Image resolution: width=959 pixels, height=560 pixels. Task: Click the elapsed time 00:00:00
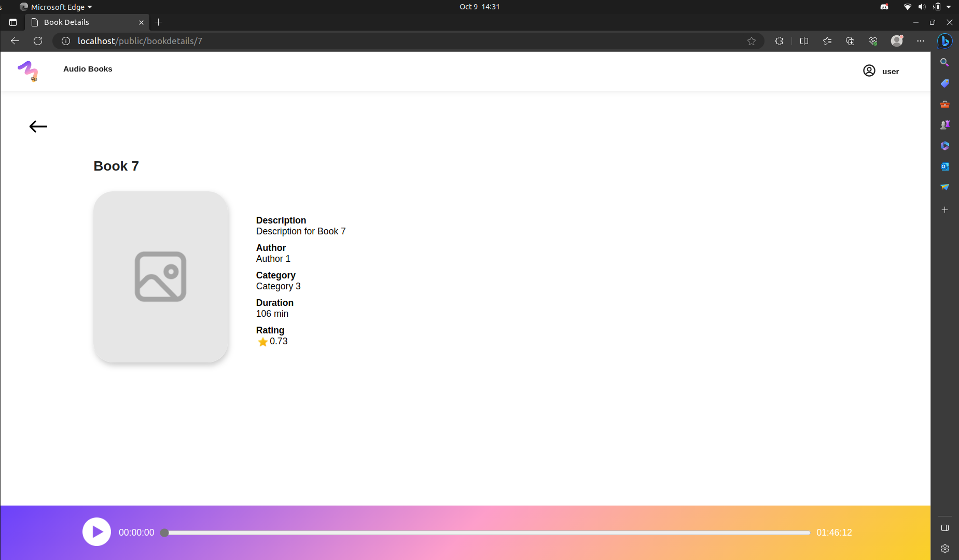tap(136, 533)
